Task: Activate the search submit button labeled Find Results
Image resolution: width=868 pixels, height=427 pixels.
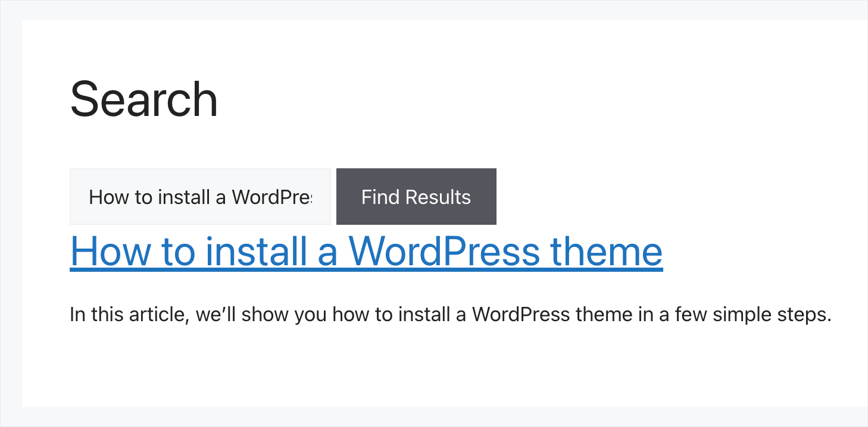Action: (x=416, y=196)
